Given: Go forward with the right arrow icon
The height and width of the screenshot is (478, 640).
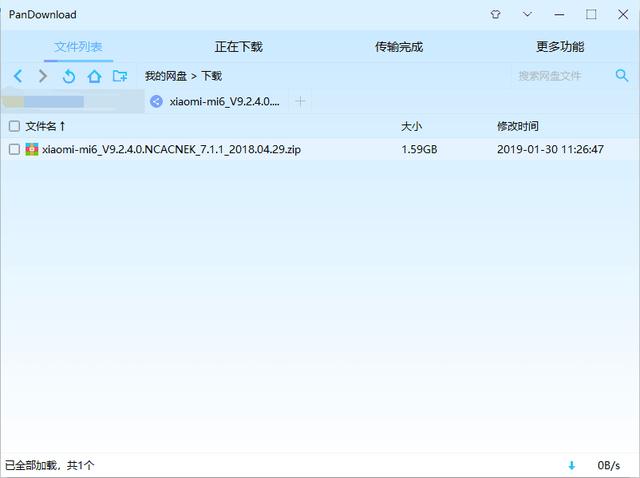Looking at the screenshot, I should (x=43, y=76).
